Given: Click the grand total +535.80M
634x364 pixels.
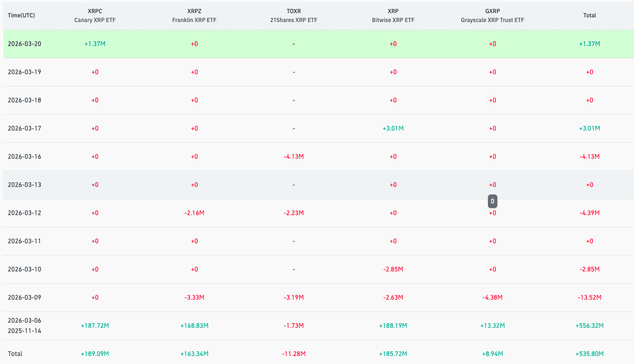Looking at the screenshot, I should click(x=589, y=354).
